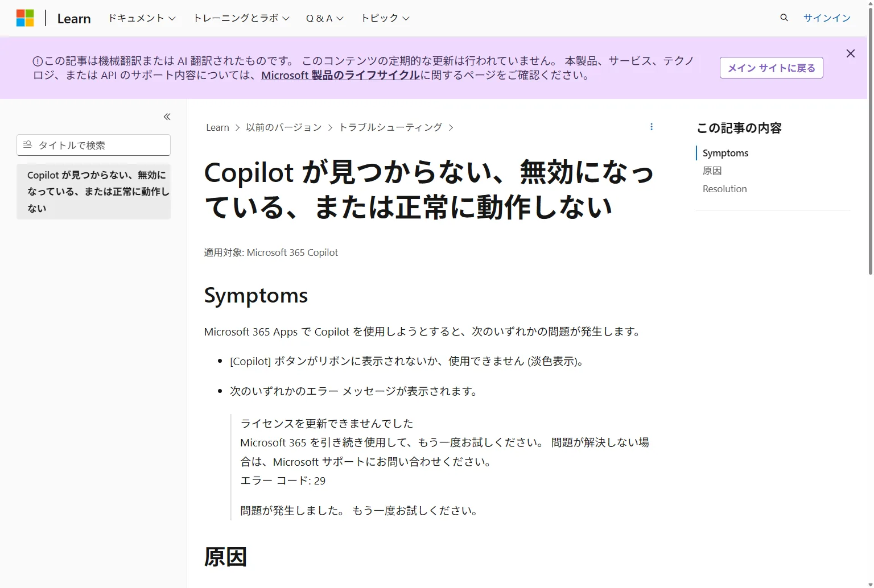Dismiss the translation banner with X
The width and height of the screenshot is (874, 588).
click(851, 53)
